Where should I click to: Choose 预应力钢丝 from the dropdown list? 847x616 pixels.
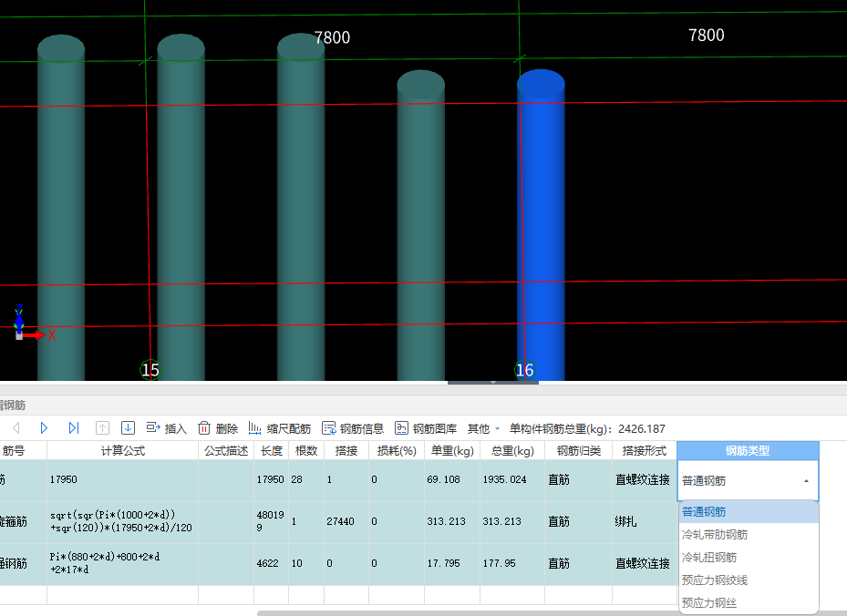(x=749, y=602)
